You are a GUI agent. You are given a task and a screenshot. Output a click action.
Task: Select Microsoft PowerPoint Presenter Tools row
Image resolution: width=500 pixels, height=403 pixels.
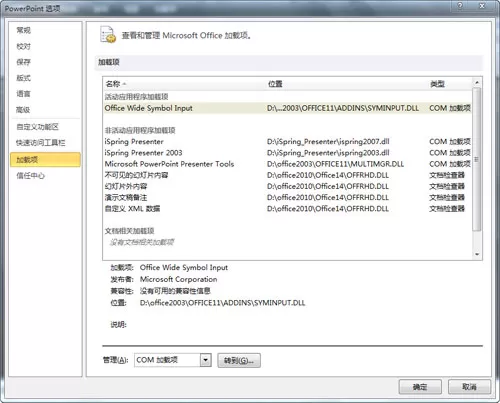287,164
